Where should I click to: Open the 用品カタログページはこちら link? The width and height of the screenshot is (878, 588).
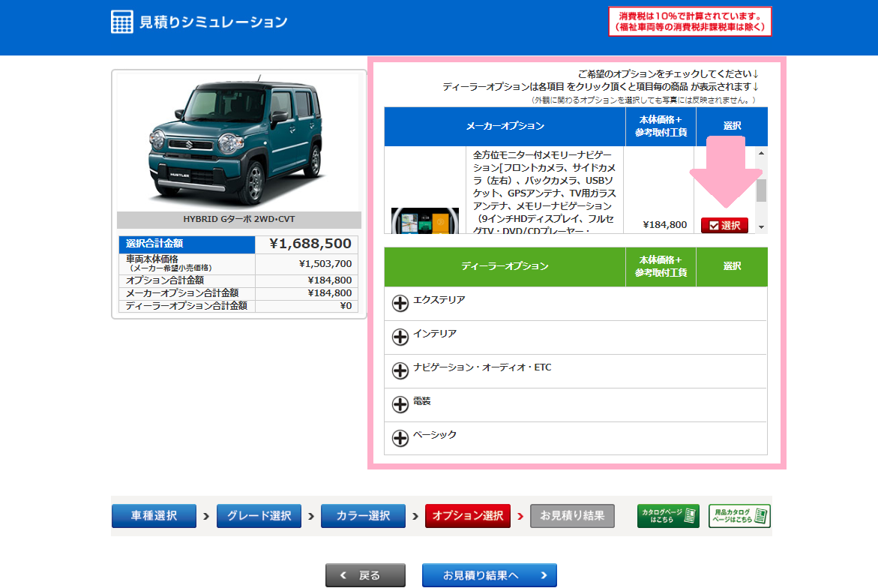click(739, 516)
